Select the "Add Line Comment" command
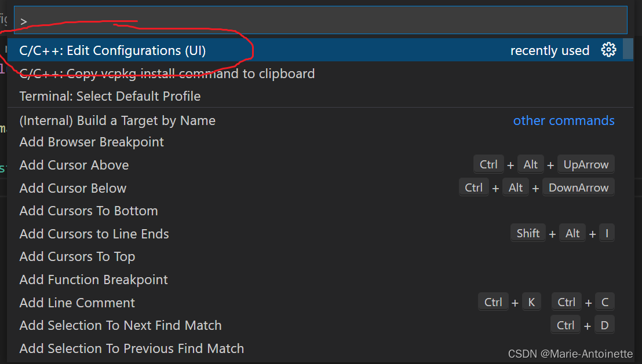 (76, 302)
